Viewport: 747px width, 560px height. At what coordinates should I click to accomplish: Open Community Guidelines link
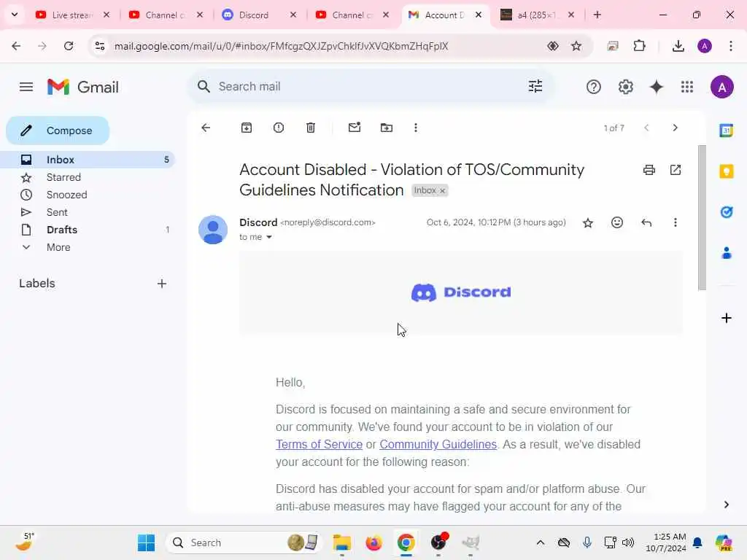[438, 444]
